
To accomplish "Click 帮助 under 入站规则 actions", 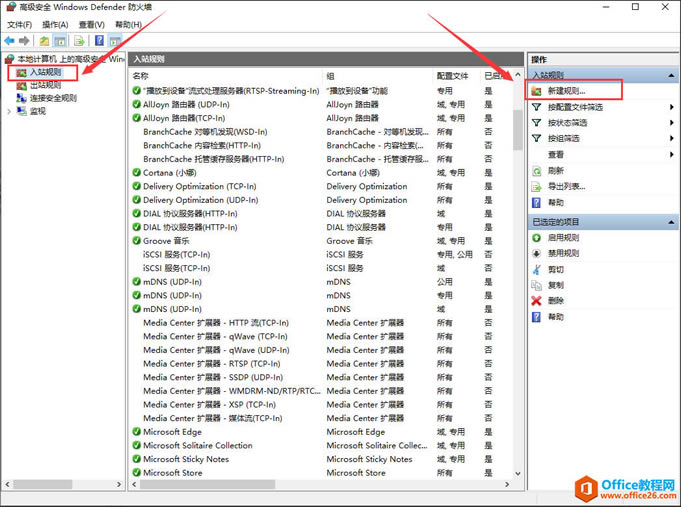I will 555,202.
